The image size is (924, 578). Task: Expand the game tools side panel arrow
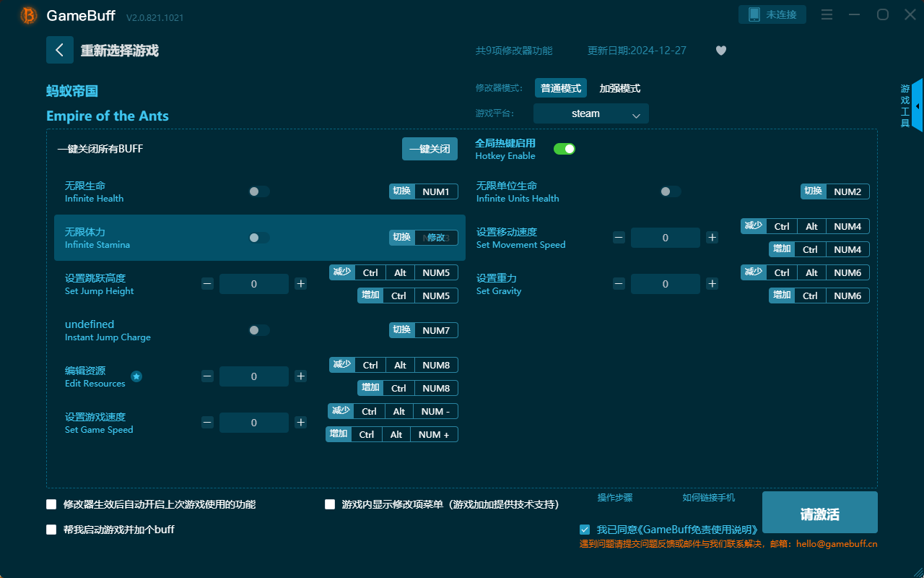click(x=918, y=105)
